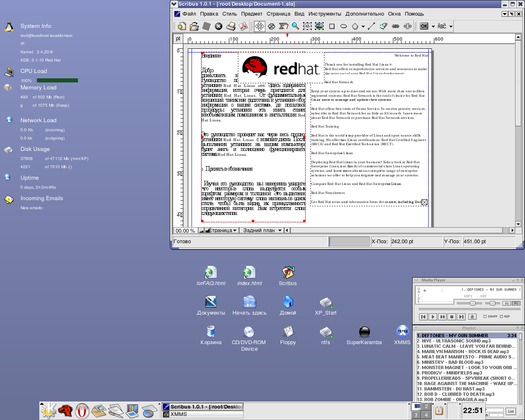Open dropdown arrow beside the OK button

pos(433,27)
